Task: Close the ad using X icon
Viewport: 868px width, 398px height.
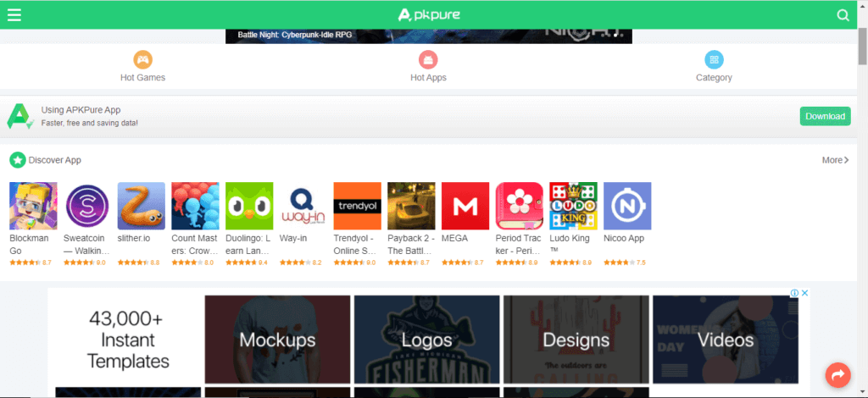Action: [805, 293]
